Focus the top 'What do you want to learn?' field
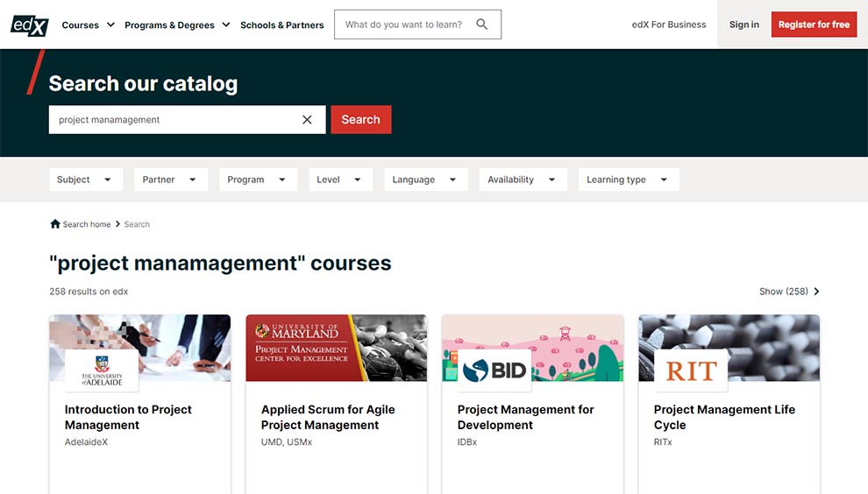The width and height of the screenshot is (868, 494). point(417,25)
